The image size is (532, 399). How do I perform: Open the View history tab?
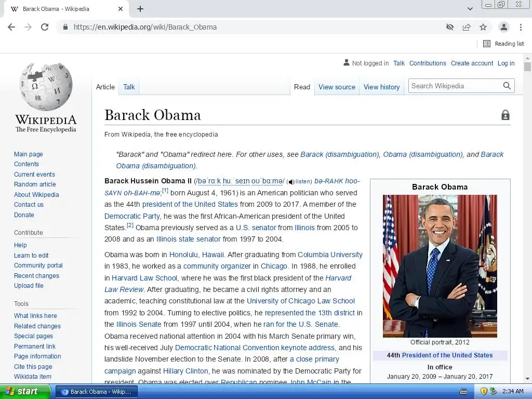tap(382, 87)
